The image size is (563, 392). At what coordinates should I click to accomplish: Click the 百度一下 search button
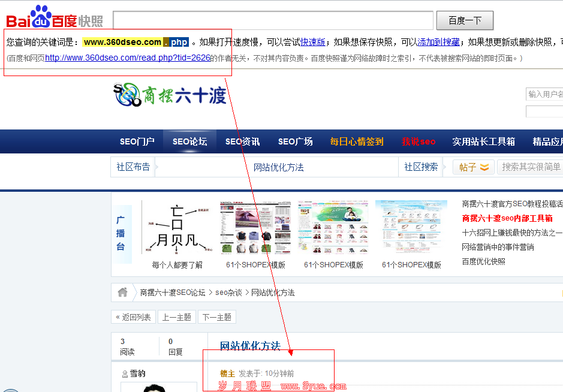[465, 20]
